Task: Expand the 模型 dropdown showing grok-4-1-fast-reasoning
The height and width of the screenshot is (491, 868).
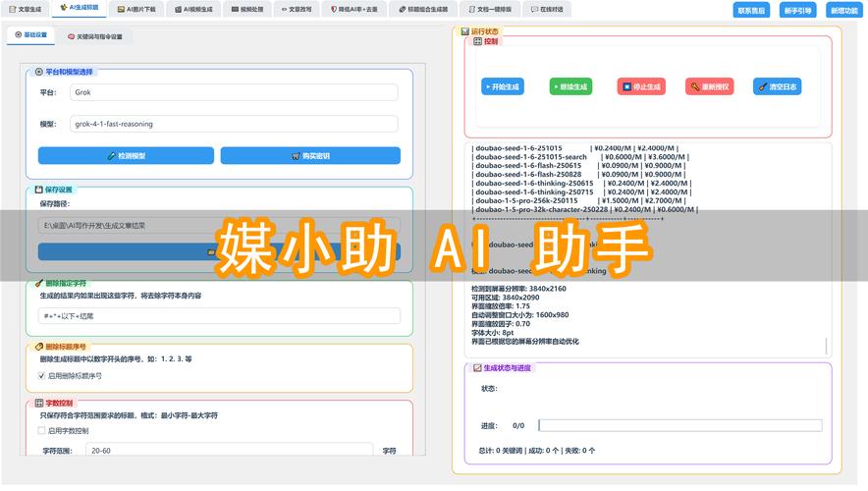Action: tap(234, 124)
